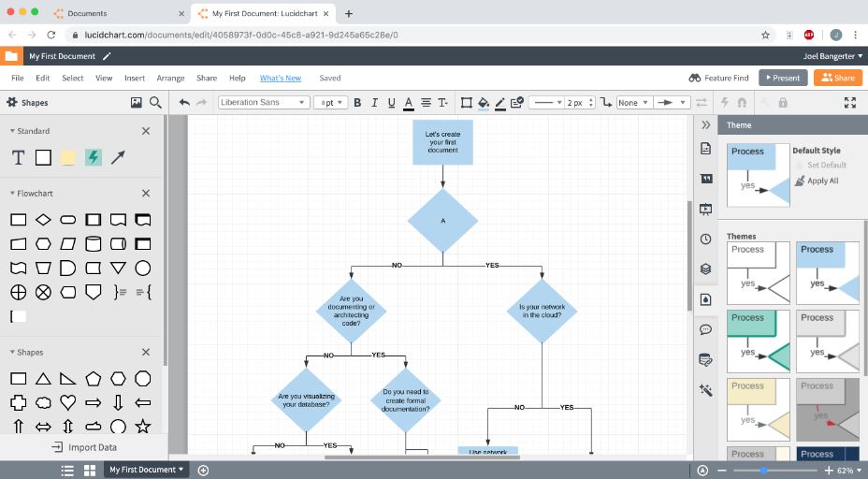This screenshot has height=479, width=868.
Task: Select the flowchart database cylinder shape
Action: 93,243
